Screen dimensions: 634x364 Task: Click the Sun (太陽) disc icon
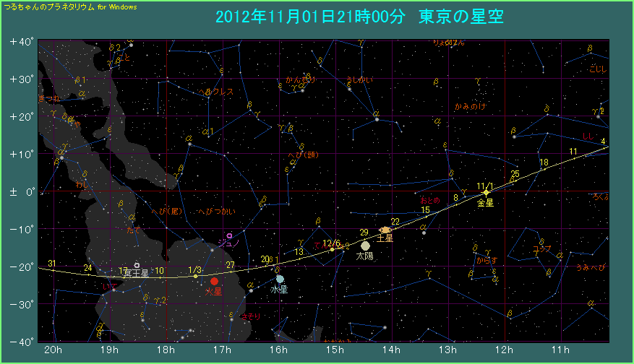point(365,246)
